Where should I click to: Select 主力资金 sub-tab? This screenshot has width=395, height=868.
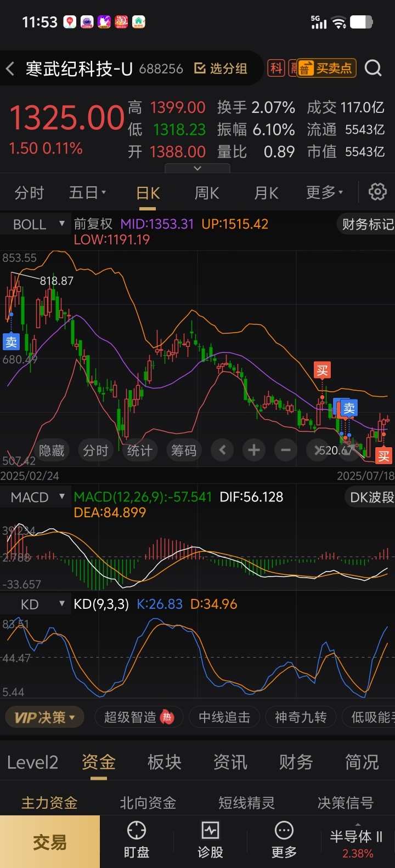click(49, 803)
